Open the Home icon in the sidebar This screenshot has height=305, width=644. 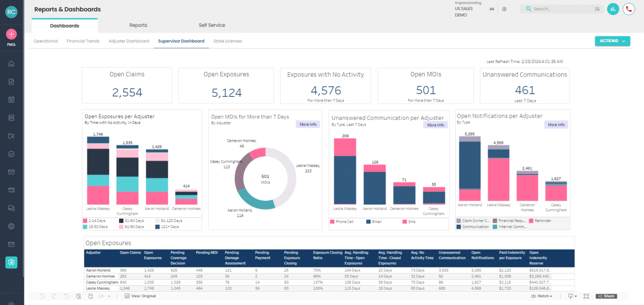pyautogui.click(x=11, y=63)
